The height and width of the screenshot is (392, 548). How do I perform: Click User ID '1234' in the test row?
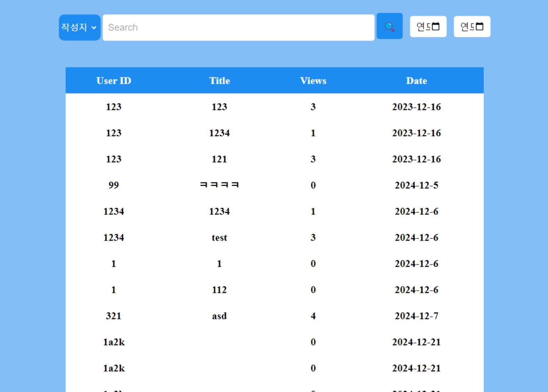[114, 238]
